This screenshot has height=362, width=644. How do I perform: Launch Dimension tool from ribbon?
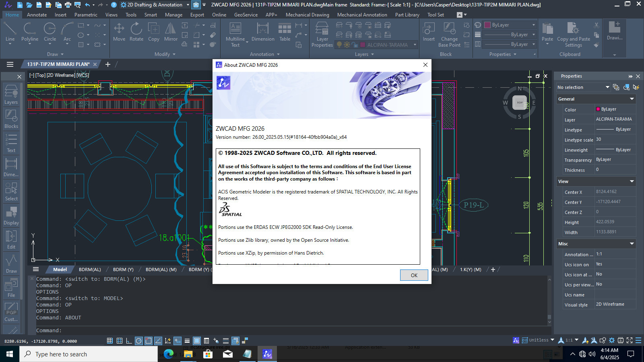(263, 32)
